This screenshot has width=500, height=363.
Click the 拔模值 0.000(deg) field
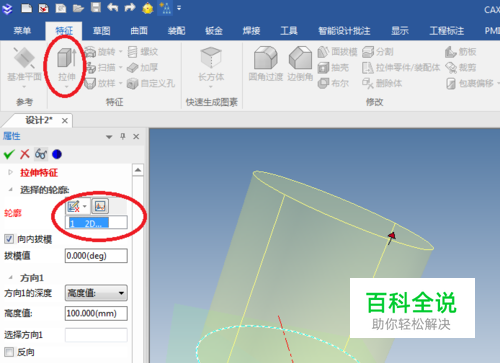tap(96, 256)
